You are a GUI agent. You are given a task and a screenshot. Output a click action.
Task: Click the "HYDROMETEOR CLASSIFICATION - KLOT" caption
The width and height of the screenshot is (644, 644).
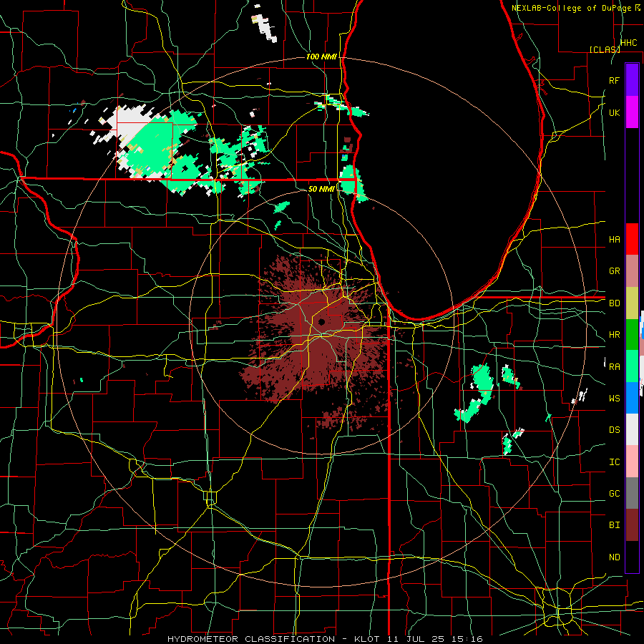275,639
